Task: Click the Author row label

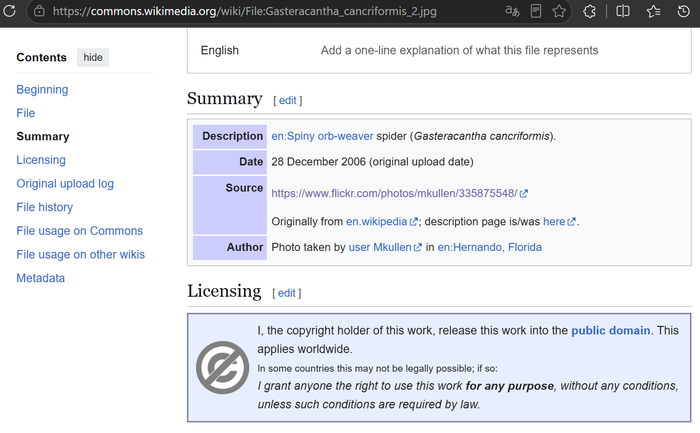Action: (x=230, y=247)
